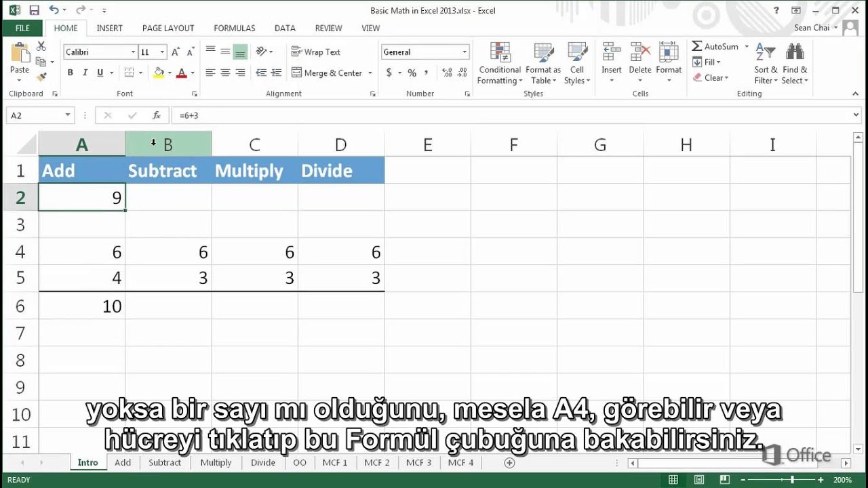The width and height of the screenshot is (868, 488).
Task: Open the Subtract worksheet tab
Action: click(165, 463)
